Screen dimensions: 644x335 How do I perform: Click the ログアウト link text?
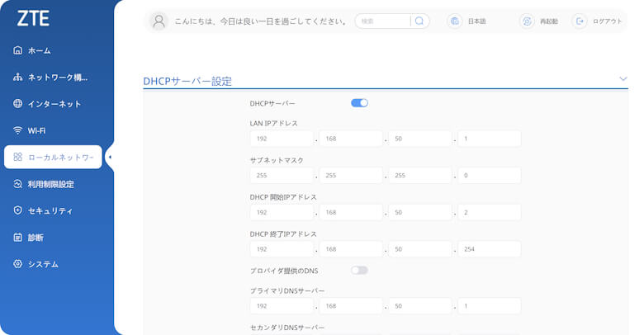(x=608, y=21)
